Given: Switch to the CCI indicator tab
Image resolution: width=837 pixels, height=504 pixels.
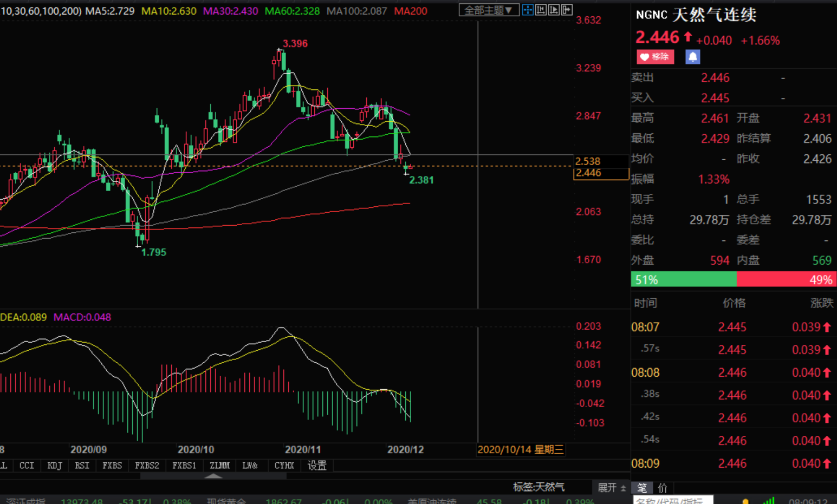Looking at the screenshot, I should (x=27, y=466).
